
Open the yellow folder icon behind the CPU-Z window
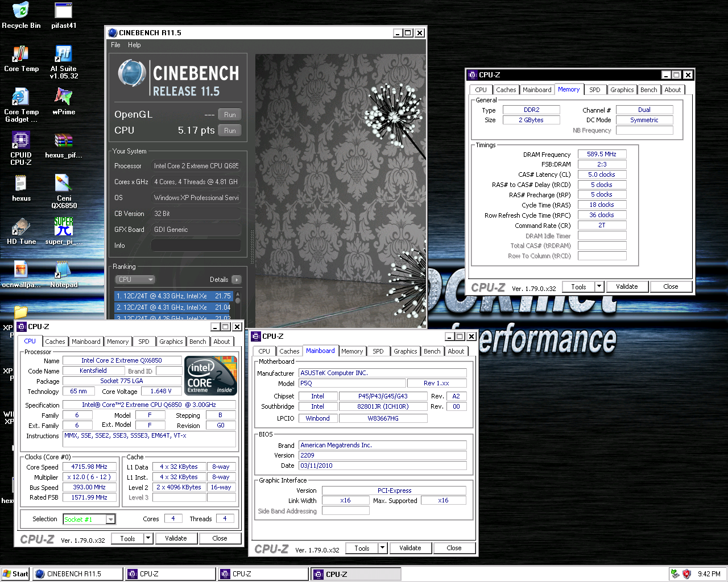(x=21, y=311)
